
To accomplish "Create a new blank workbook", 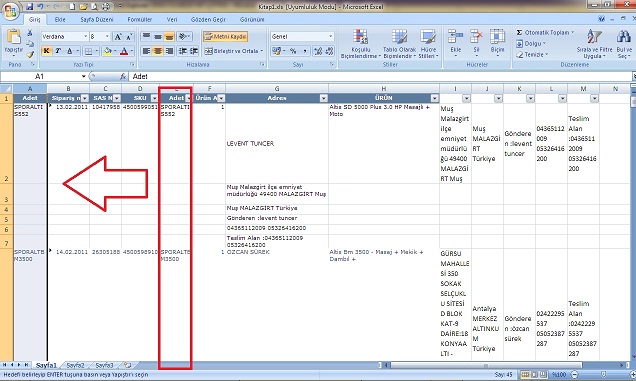I will click(x=72, y=6).
